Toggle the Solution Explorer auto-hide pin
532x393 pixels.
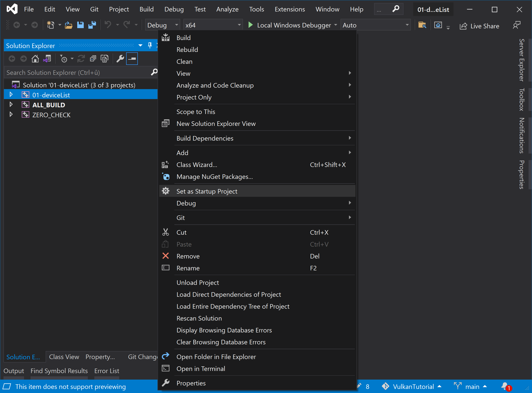click(x=150, y=45)
